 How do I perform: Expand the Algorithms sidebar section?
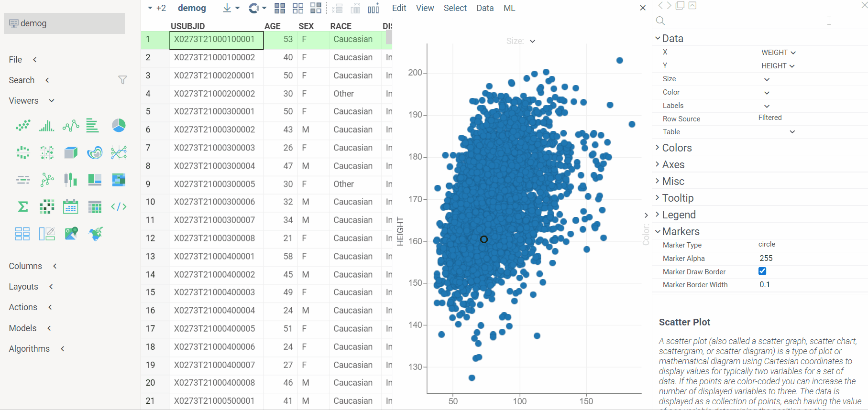(x=36, y=349)
